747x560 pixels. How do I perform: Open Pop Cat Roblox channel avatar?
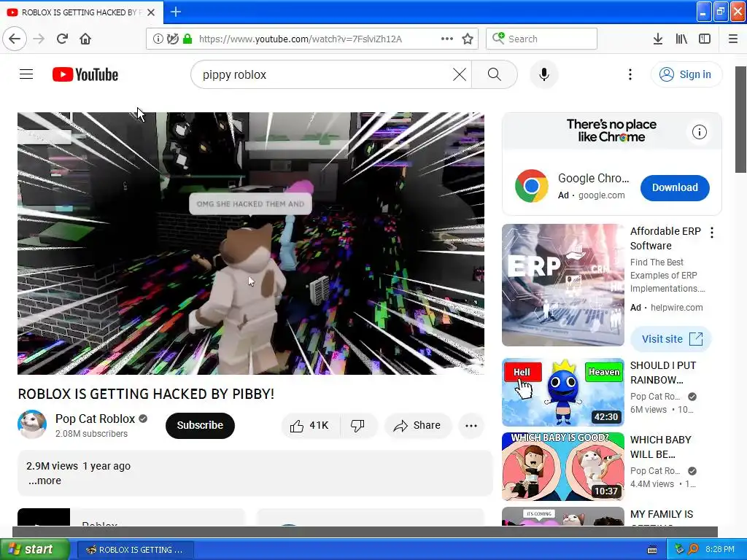pyautogui.click(x=32, y=424)
